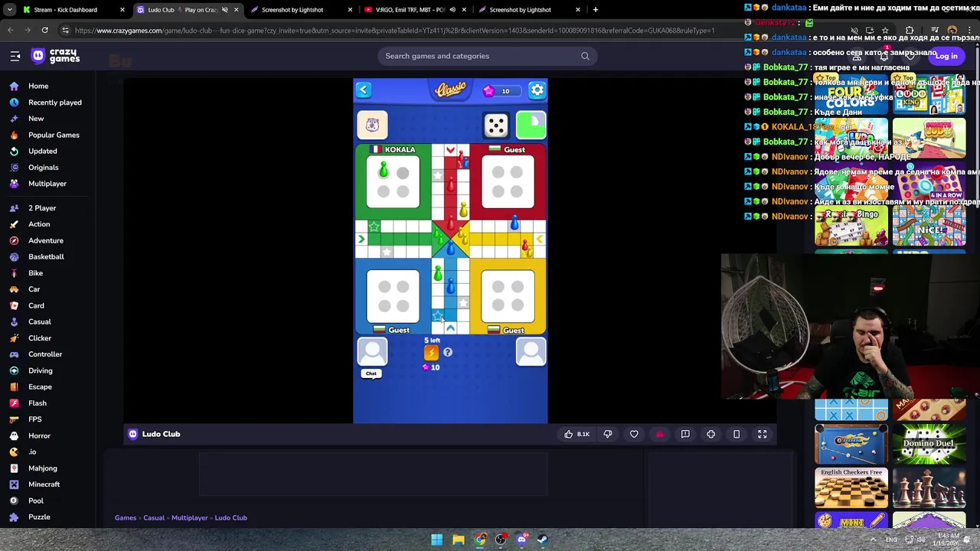Screen dimensions: 980x551
Task: Click the browser address bar URL
Action: coord(394,31)
